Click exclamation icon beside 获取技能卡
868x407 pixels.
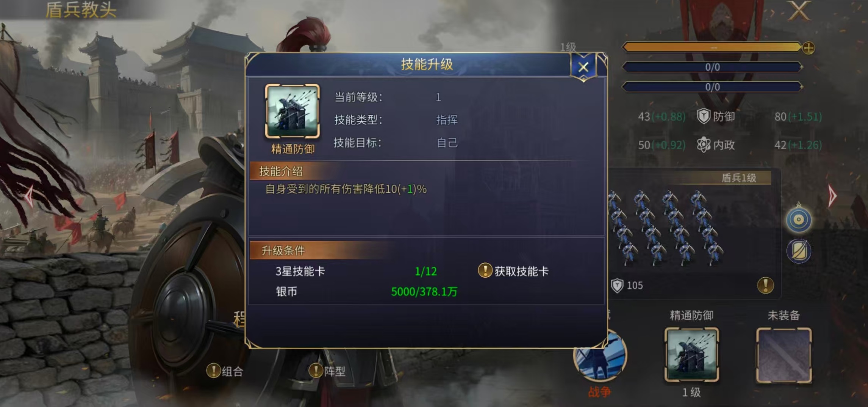[485, 271]
